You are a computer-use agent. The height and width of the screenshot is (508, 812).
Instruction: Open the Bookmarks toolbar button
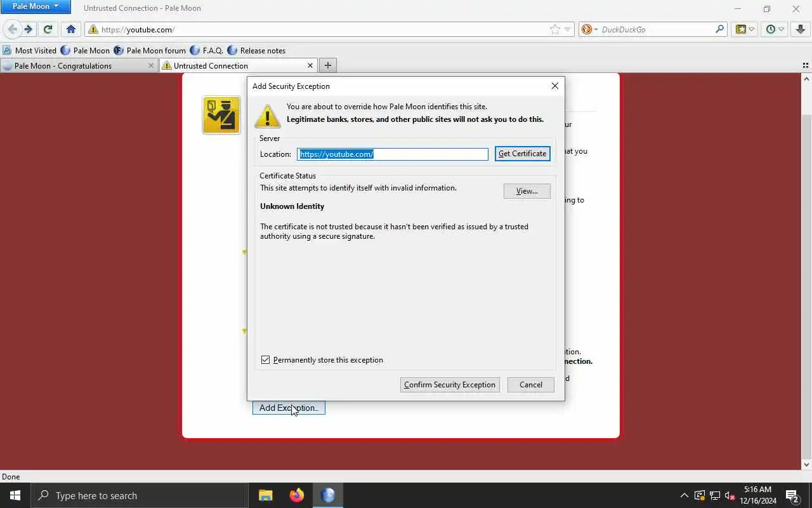click(x=740, y=29)
